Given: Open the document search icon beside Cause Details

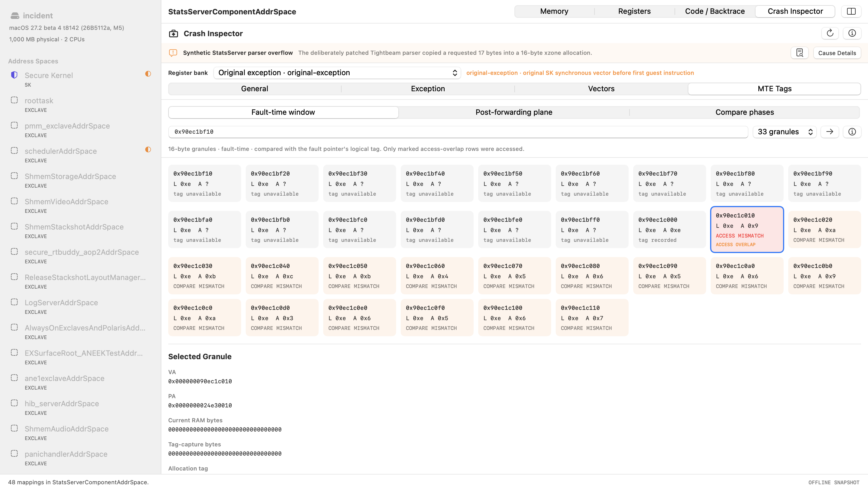Looking at the screenshot, I should click(x=800, y=53).
